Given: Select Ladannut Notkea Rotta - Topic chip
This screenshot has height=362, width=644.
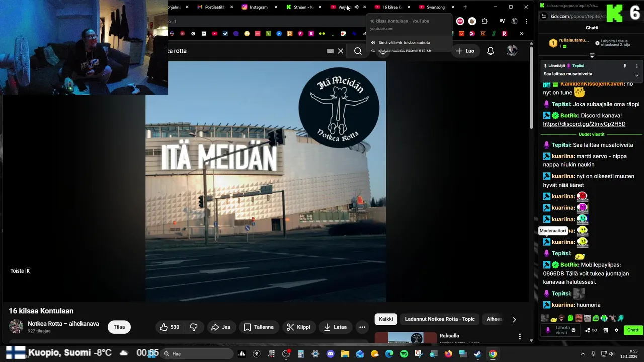Looking at the screenshot, I should click(440, 319).
